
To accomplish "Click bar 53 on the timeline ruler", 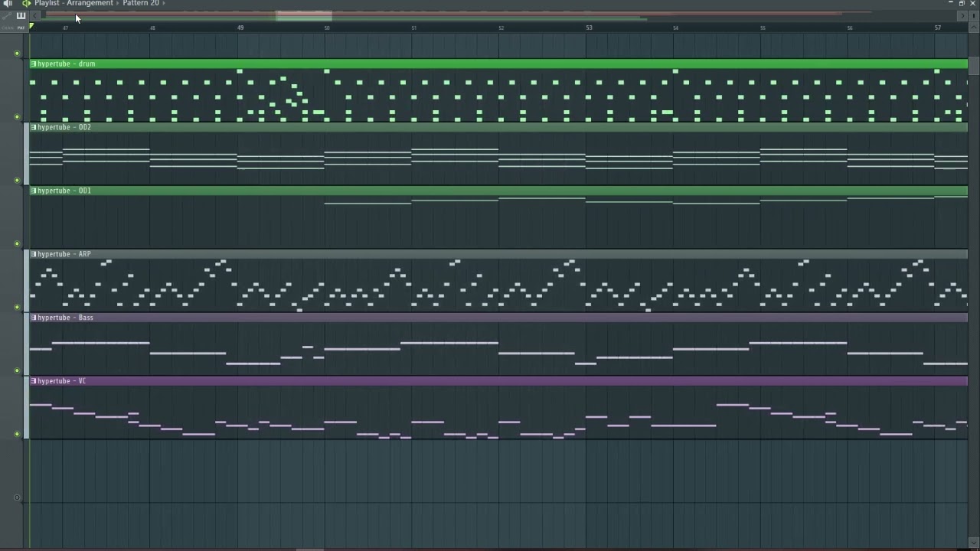I will pyautogui.click(x=589, y=28).
